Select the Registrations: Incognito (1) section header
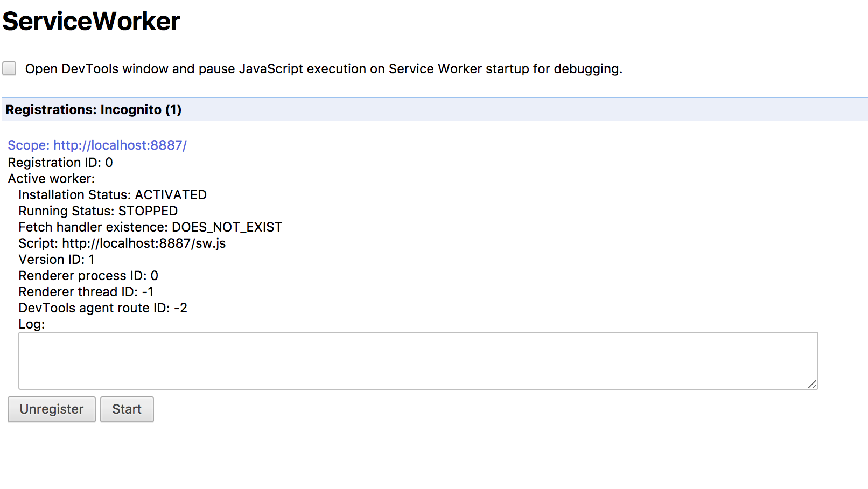The width and height of the screenshot is (868, 489). coord(94,110)
